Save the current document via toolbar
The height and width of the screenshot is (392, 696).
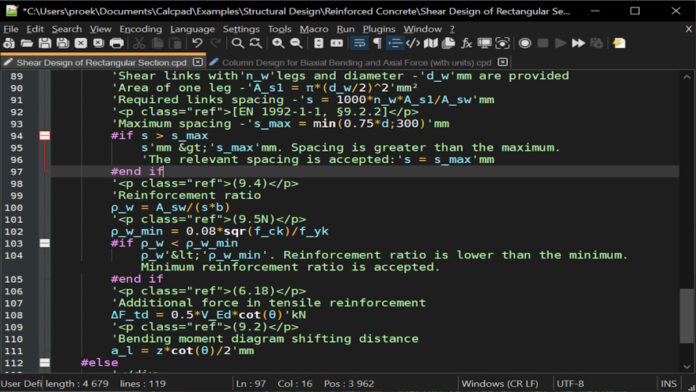tap(45, 43)
